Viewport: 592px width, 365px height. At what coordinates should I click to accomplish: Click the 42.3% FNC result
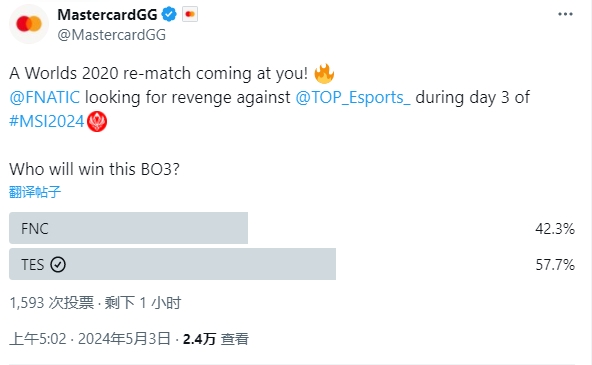(555, 229)
